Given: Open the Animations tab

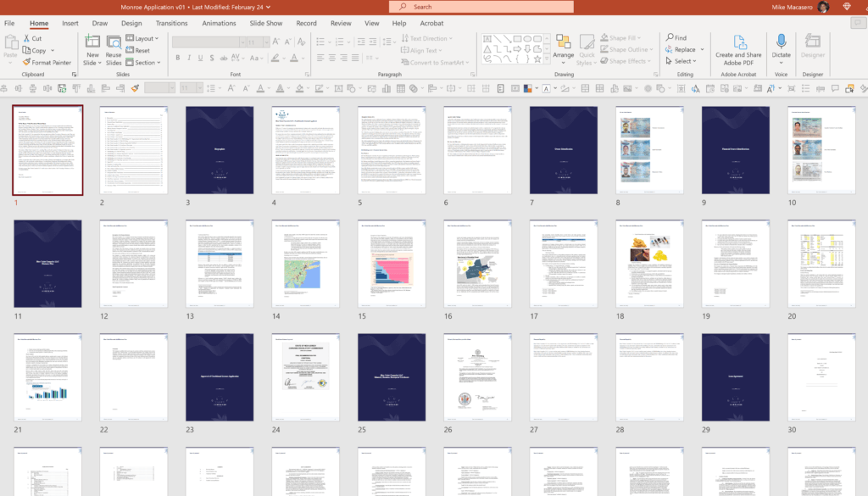Looking at the screenshot, I should click(x=219, y=23).
